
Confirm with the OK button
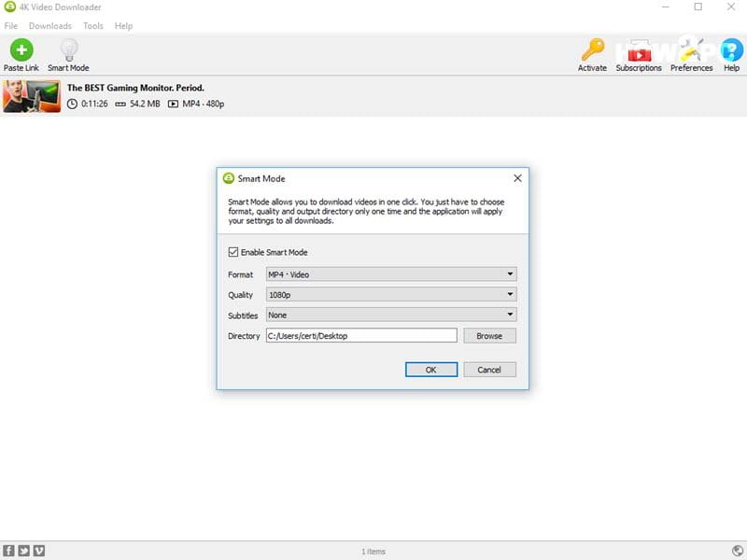tap(431, 370)
